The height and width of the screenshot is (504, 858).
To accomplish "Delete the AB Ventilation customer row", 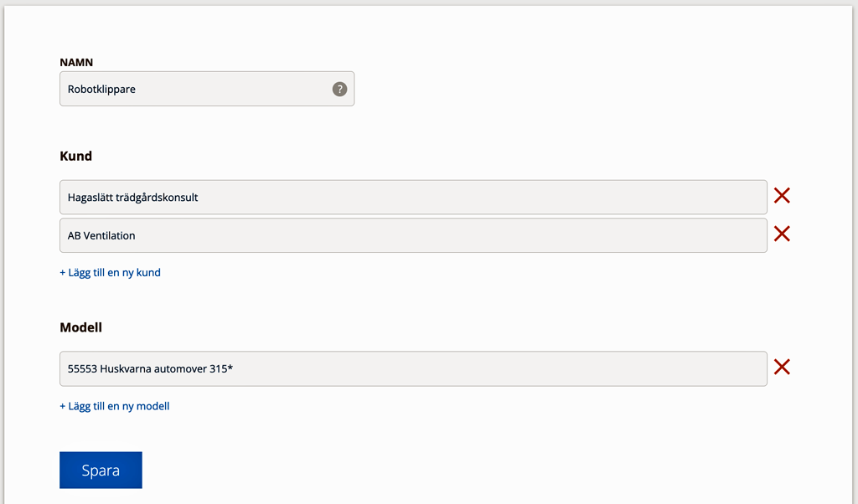I will tap(782, 234).
